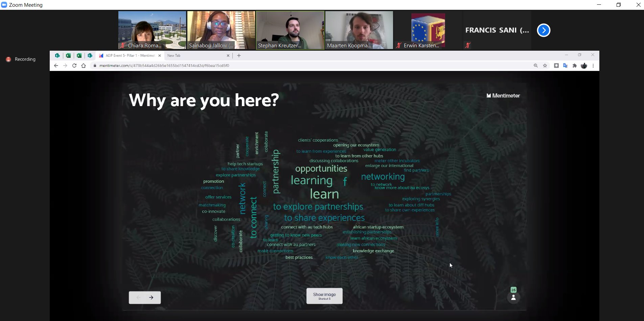Reload the Mentimeter page

[74, 66]
